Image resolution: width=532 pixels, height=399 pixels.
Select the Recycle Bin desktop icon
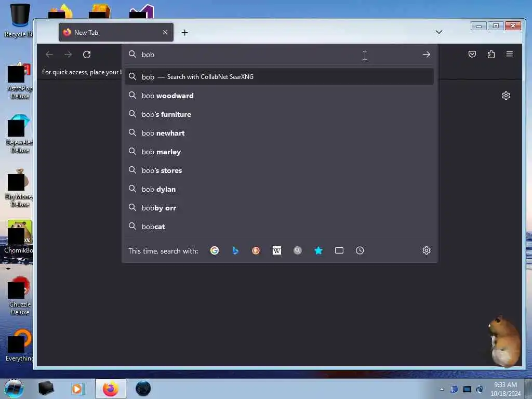[18, 20]
